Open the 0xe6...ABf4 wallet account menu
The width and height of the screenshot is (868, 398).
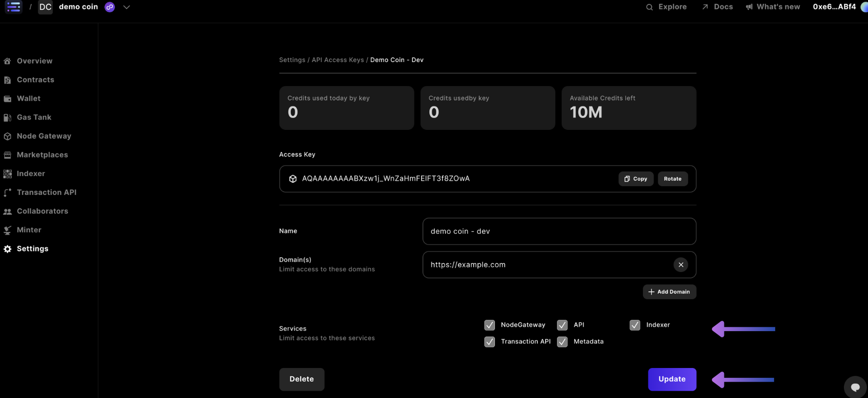[x=834, y=7]
